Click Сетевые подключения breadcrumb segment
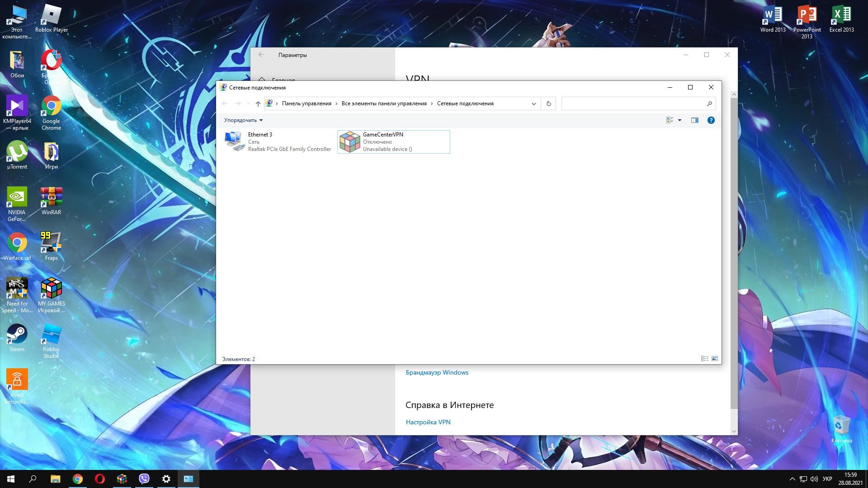 [465, 104]
